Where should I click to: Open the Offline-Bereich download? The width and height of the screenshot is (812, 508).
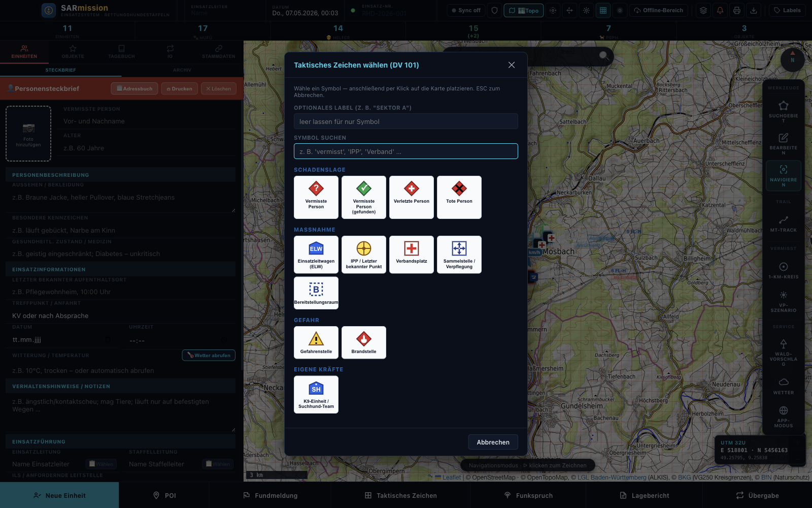659,10
